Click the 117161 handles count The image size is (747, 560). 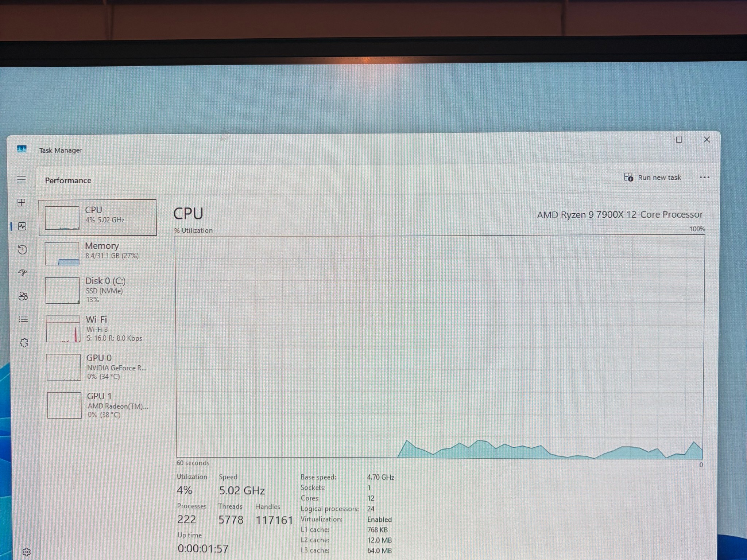274,520
